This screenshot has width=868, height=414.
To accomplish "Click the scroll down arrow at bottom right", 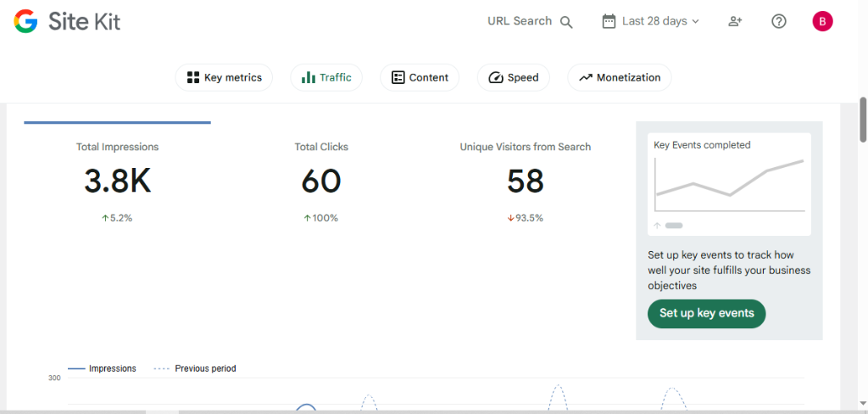I will pos(863,403).
